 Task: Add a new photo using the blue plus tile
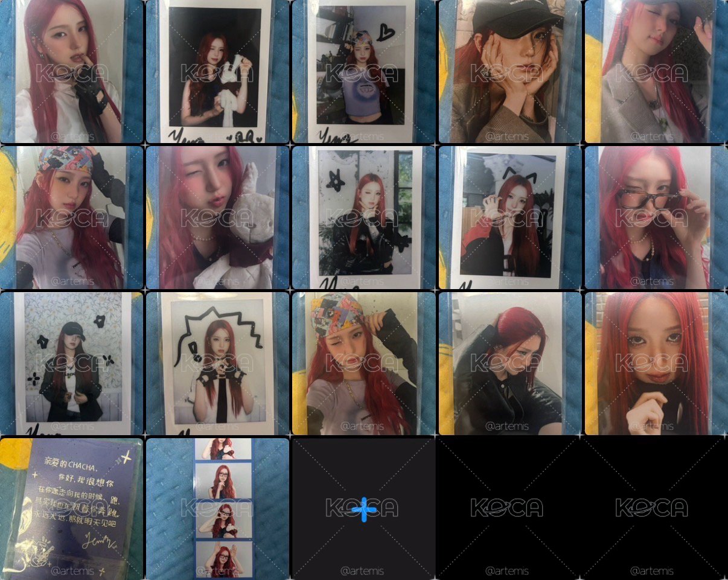click(x=363, y=508)
